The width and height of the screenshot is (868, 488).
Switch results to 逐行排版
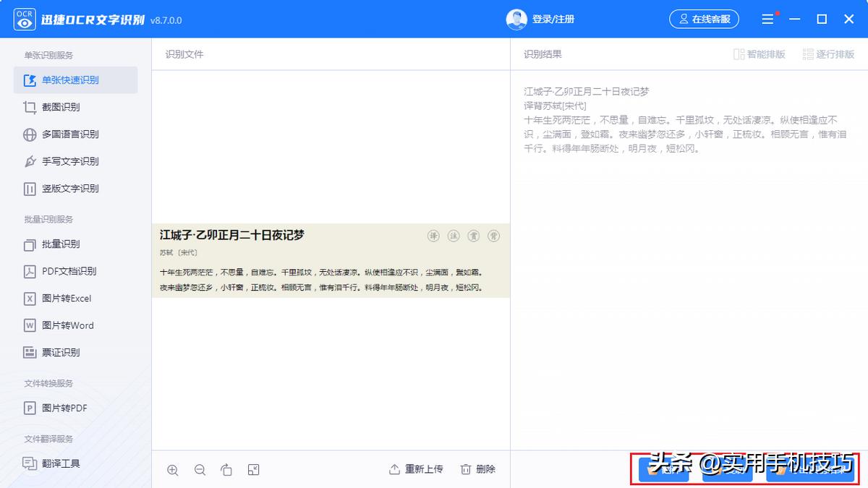pyautogui.click(x=828, y=53)
